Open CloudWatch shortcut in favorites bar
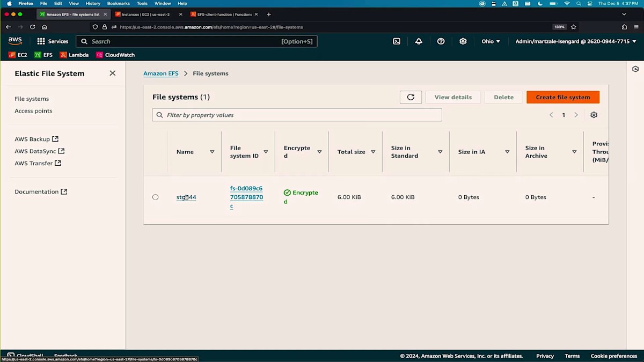The image size is (644, 362). (115, 55)
